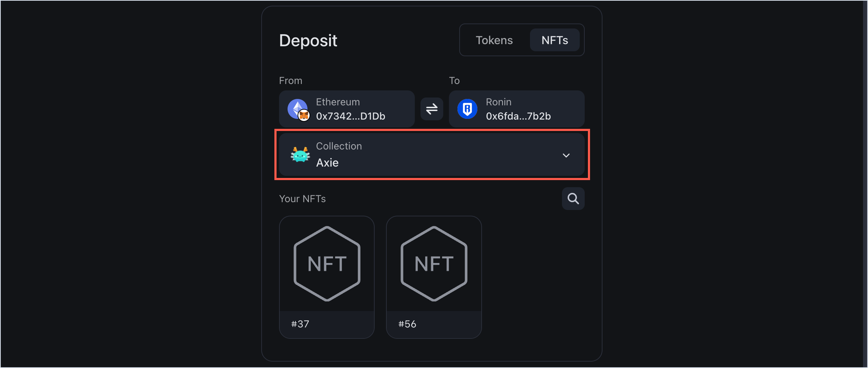Open NFT search with magnifier icon
Image resolution: width=868 pixels, height=368 pixels.
(x=573, y=199)
